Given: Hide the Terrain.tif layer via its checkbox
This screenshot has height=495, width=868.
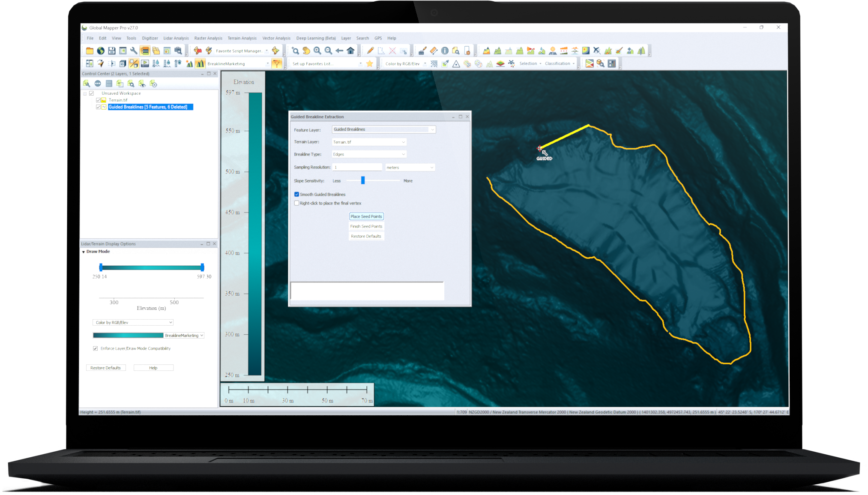Looking at the screenshot, I should (x=98, y=100).
